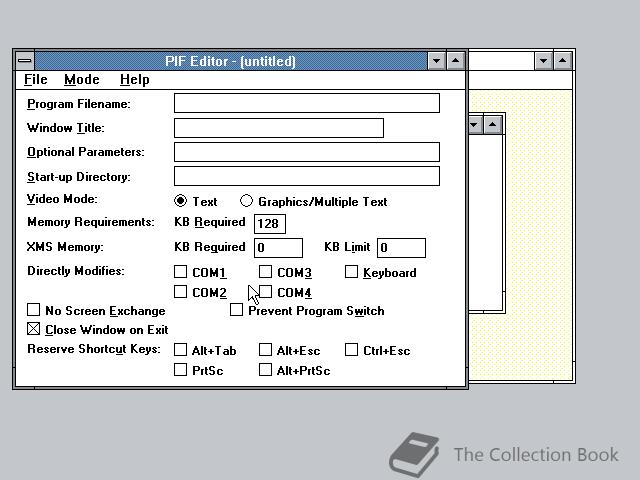
Task: Enable the COM4 checkbox
Action: pyautogui.click(x=266, y=292)
